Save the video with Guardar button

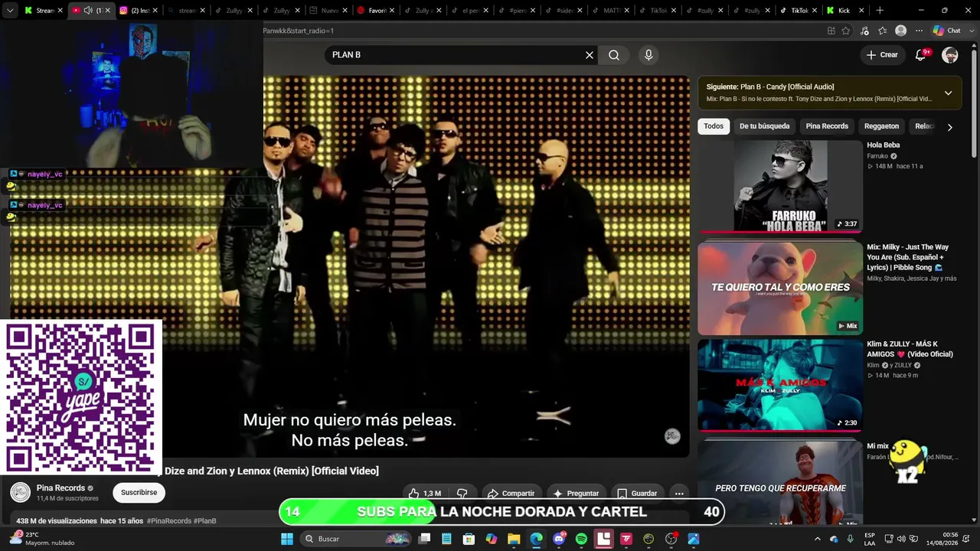click(637, 494)
